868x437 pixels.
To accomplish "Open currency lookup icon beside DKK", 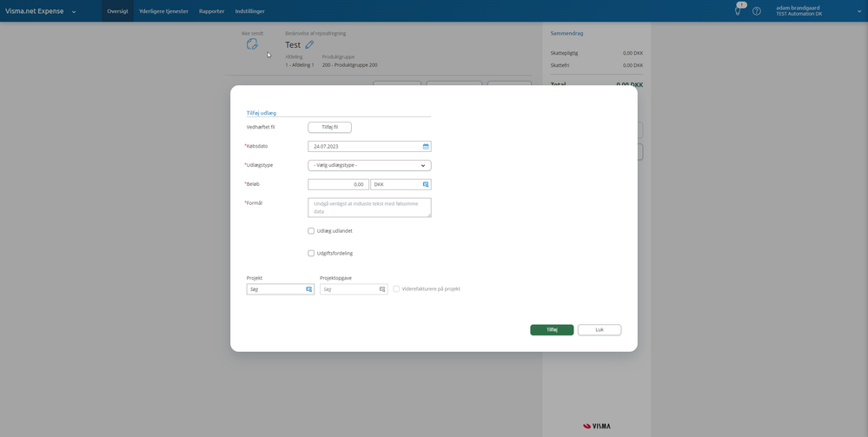I will pyautogui.click(x=426, y=184).
